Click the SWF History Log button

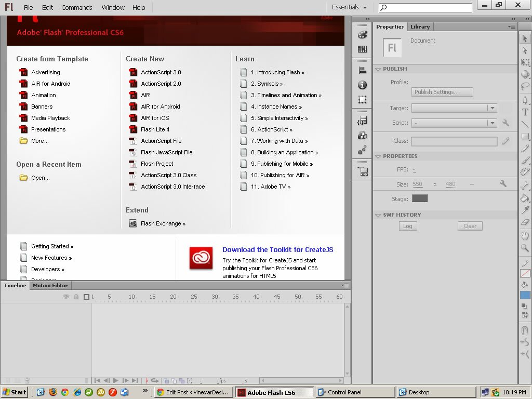[408, 226]
